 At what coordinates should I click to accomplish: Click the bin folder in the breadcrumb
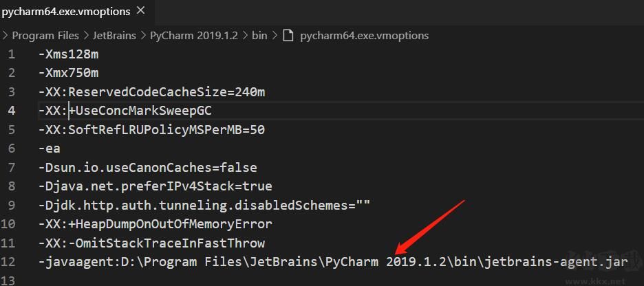(x=259, y=35)
